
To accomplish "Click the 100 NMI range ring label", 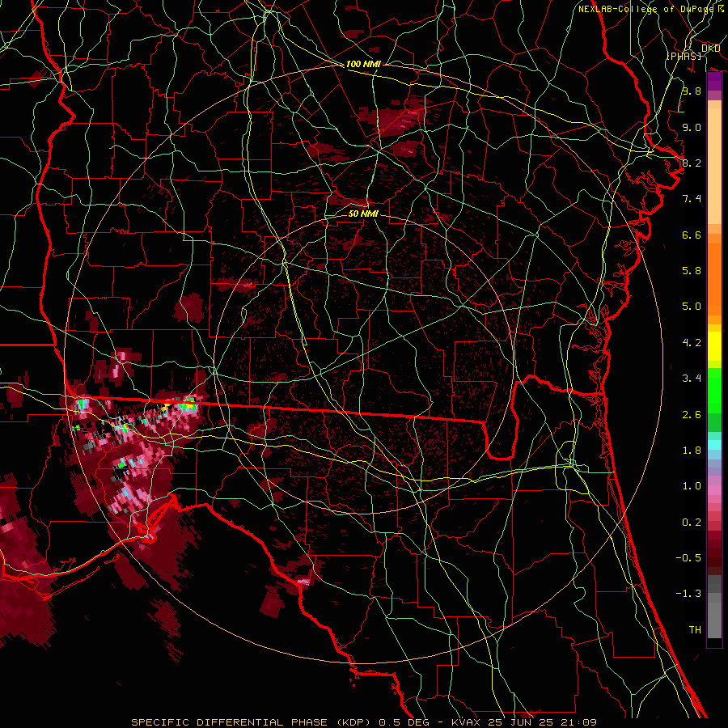I will pos(363,64).
